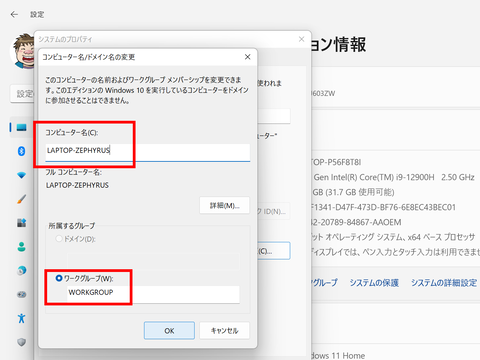Select the Workgroup (W) radio button
480x360 pixels.
[x=59, y=278]
